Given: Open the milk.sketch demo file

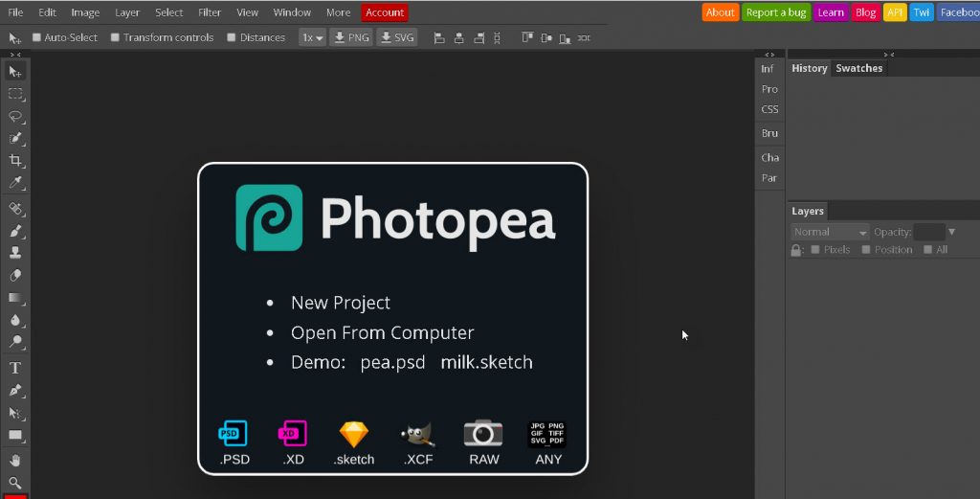Looking at the screenshot, I should [x=487, y=362].
